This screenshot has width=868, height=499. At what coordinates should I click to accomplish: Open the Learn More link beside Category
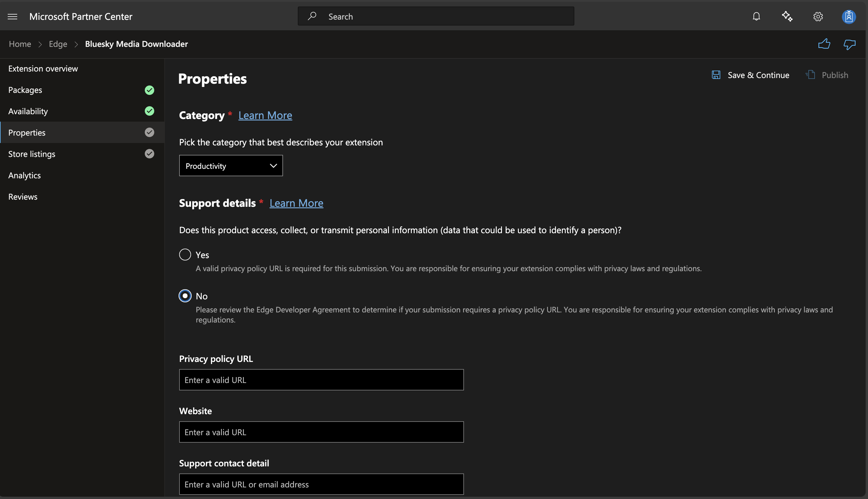coord(265,115)
